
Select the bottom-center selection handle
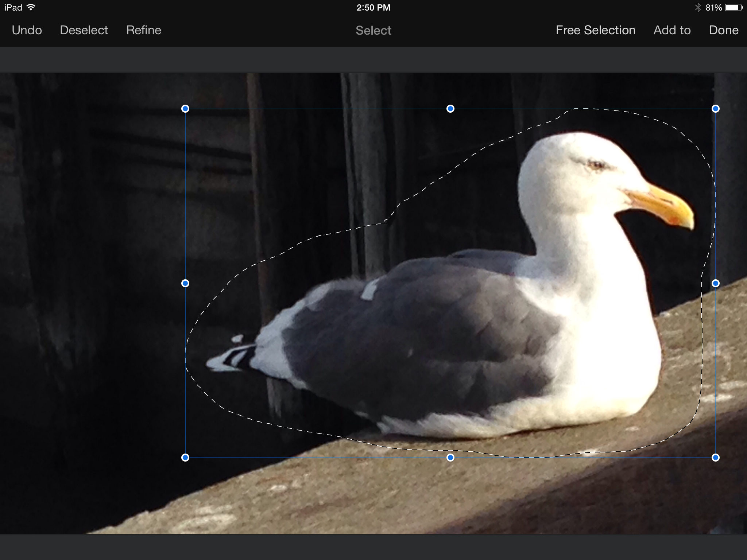click(x=450, y=458)
